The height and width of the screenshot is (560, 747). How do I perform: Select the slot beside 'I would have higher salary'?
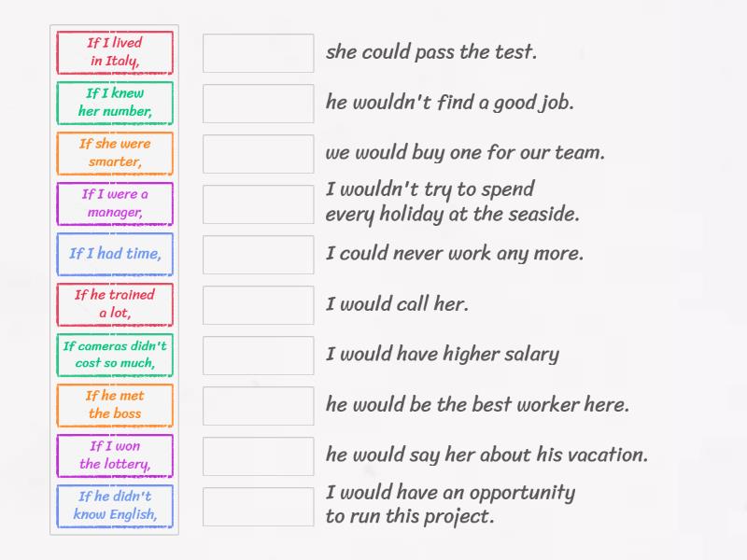click(259, 356)
